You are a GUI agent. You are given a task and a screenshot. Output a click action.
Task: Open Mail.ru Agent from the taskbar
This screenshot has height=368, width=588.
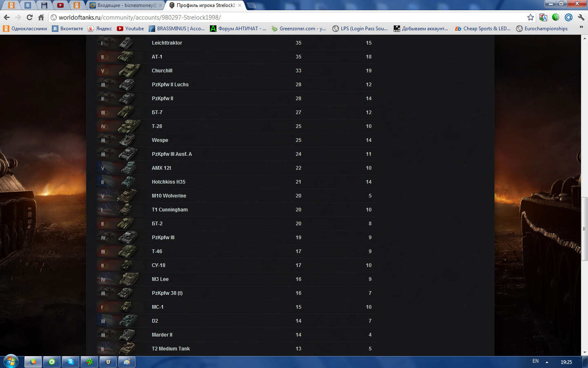(52, 362)
